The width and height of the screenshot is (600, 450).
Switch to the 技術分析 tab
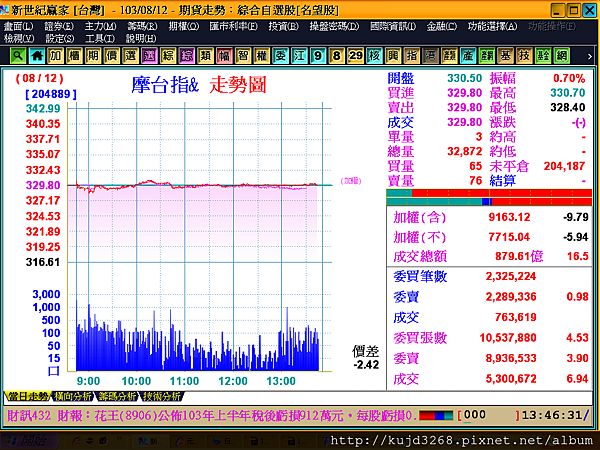(x=161, y=396)
